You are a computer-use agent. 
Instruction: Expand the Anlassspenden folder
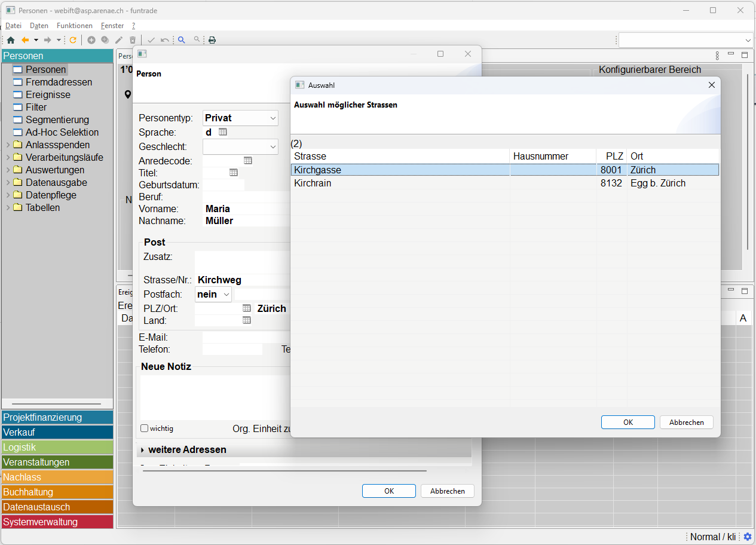click(x=8, y=145)
